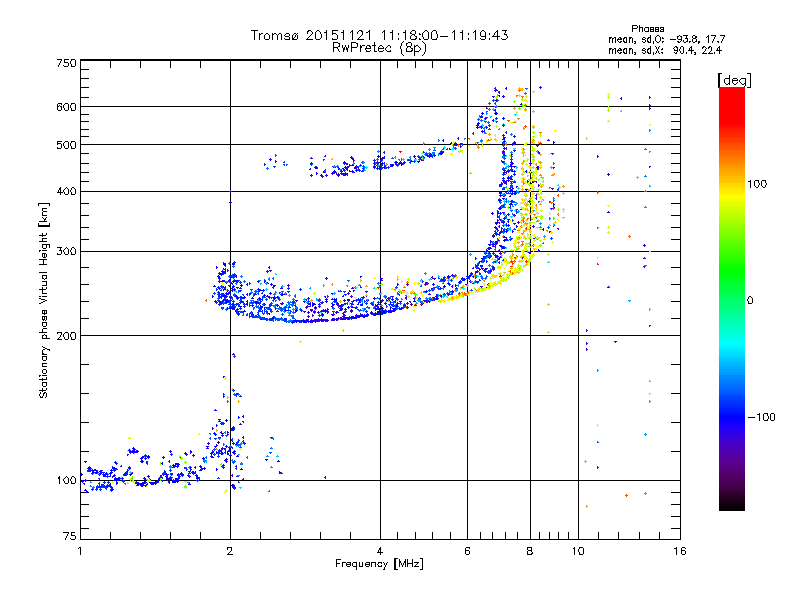Image resolution: width=800 pixels, height=600 pixels.
Task: Click the x-axis tick label '10'
Action: (578, 551)
